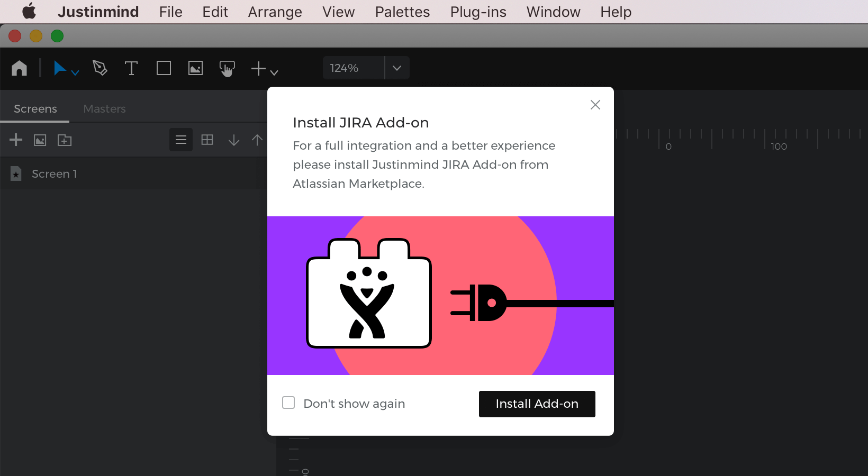Create screen from image icon
Image resolution: width=868 pixels, height=476 pixels.
[x=40, y=140]
